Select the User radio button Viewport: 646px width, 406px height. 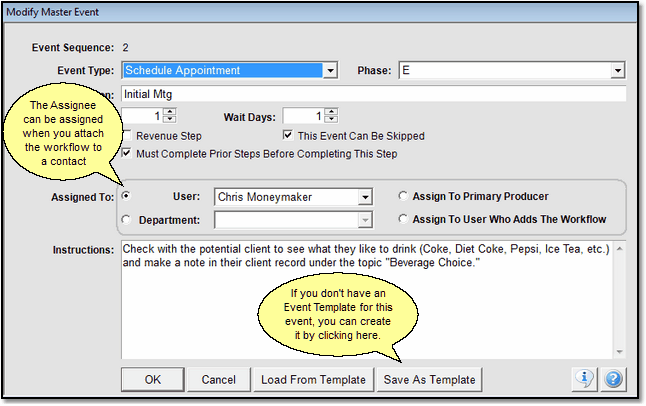point(126,197)
